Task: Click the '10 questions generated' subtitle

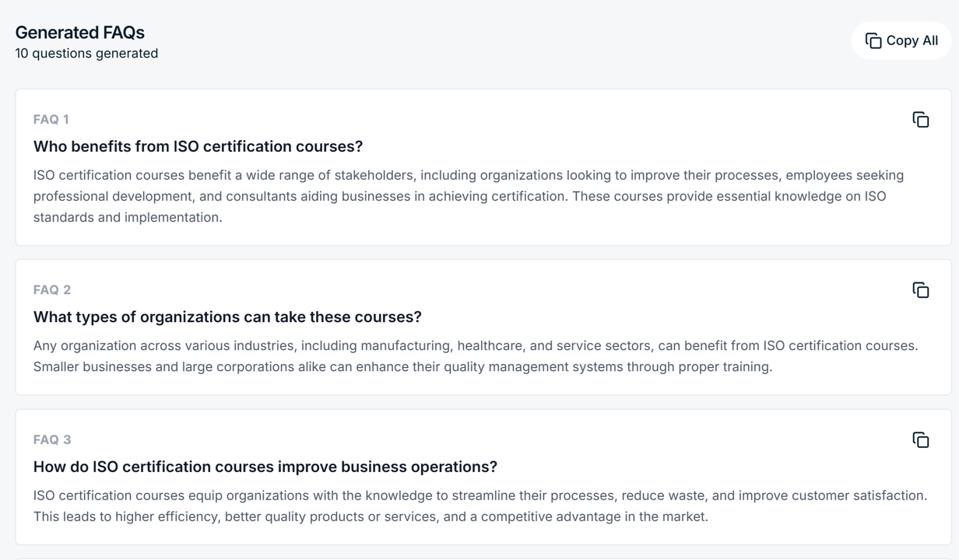Action: click(x=86, y=54)
